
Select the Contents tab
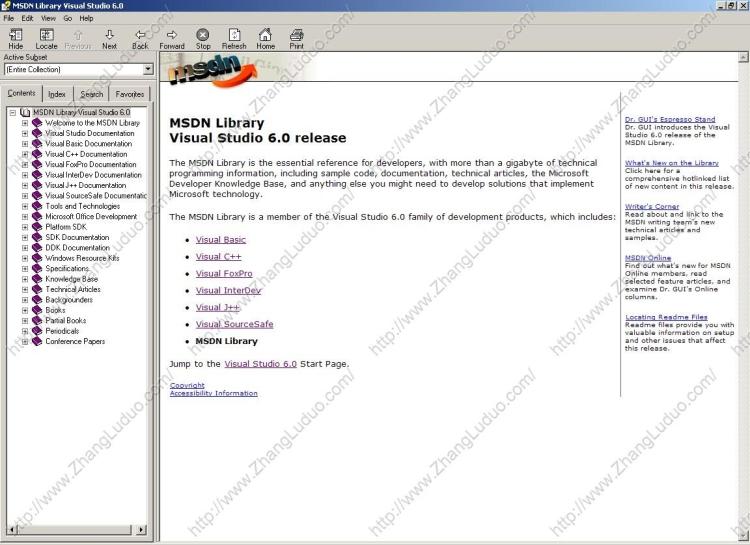(x=22, y=93)
